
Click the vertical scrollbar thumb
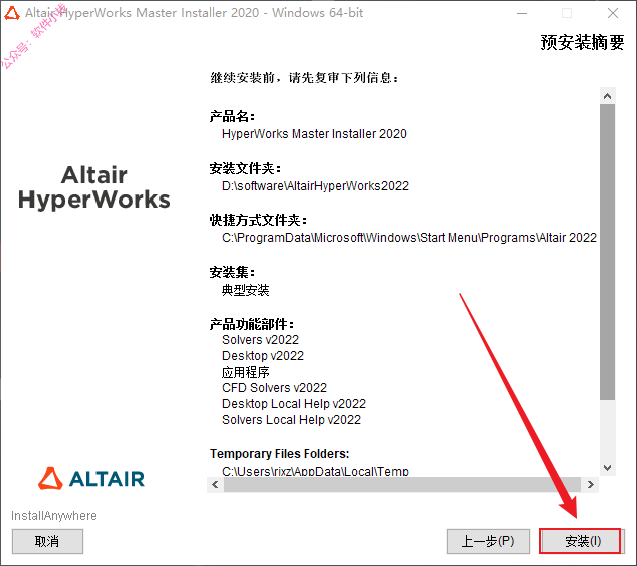(607, 252)
